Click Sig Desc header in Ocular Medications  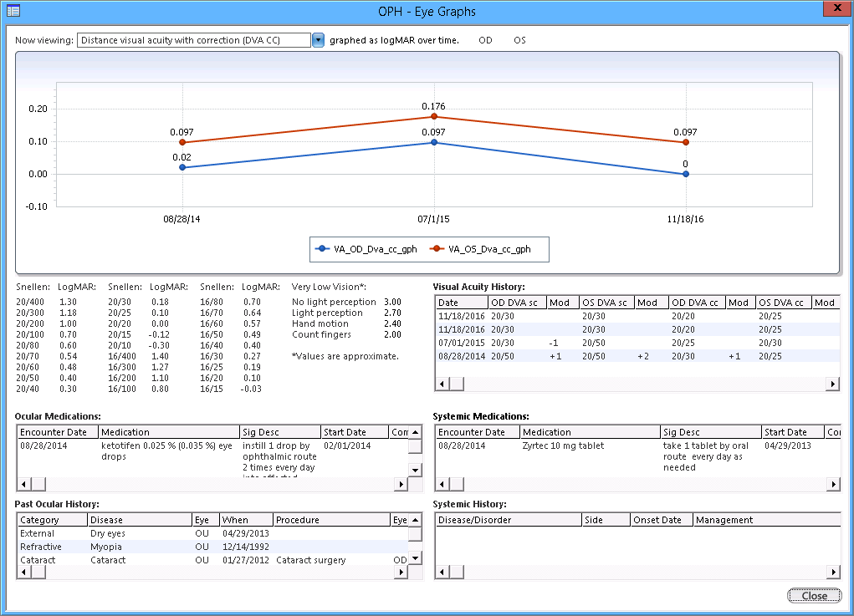[280, 432]
